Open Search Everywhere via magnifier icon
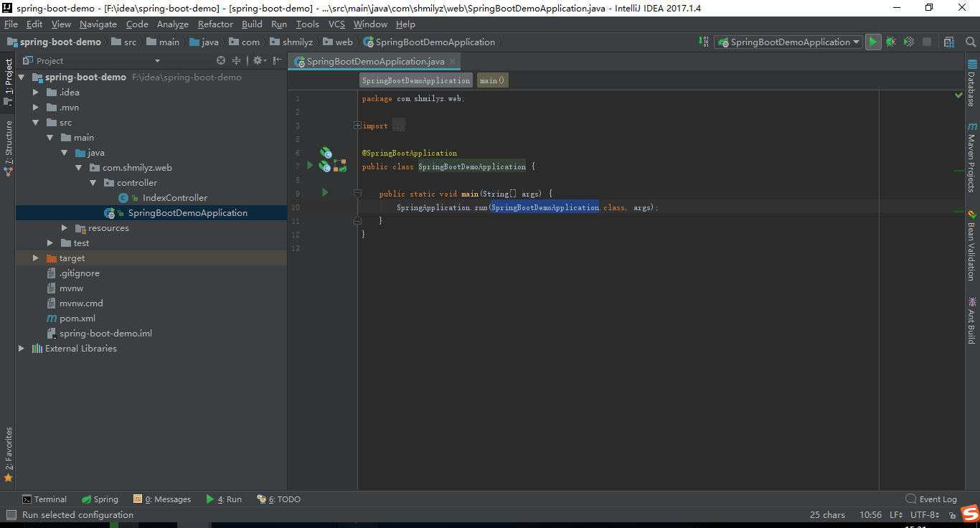Image resolution: width=980 pixels, height=528 pixels. click(971, 42)
